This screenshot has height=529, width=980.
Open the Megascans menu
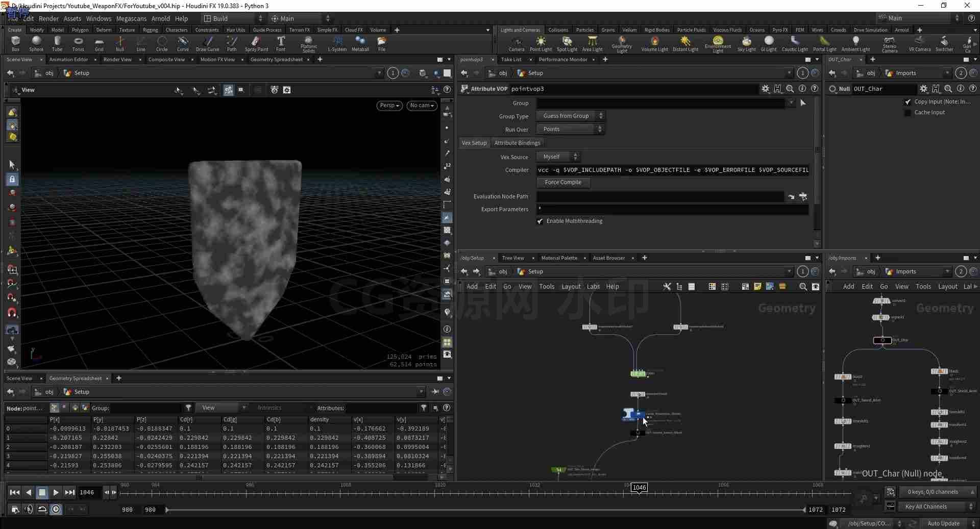click(131, 18)
